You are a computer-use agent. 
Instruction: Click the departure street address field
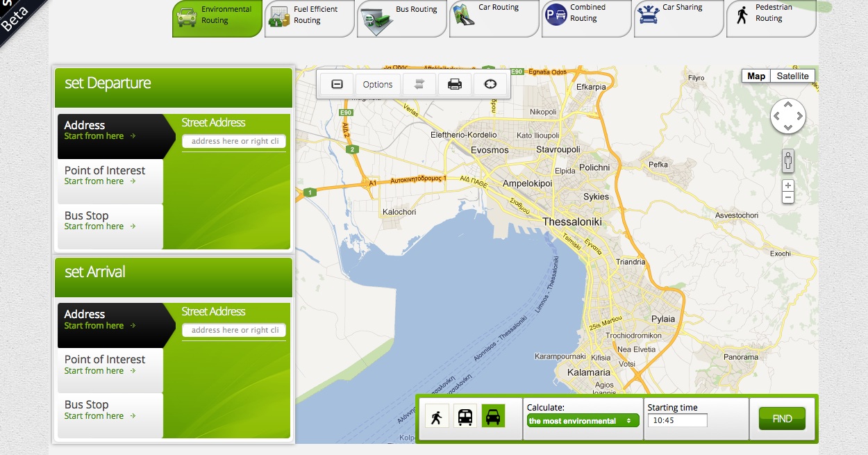(234, 141)
